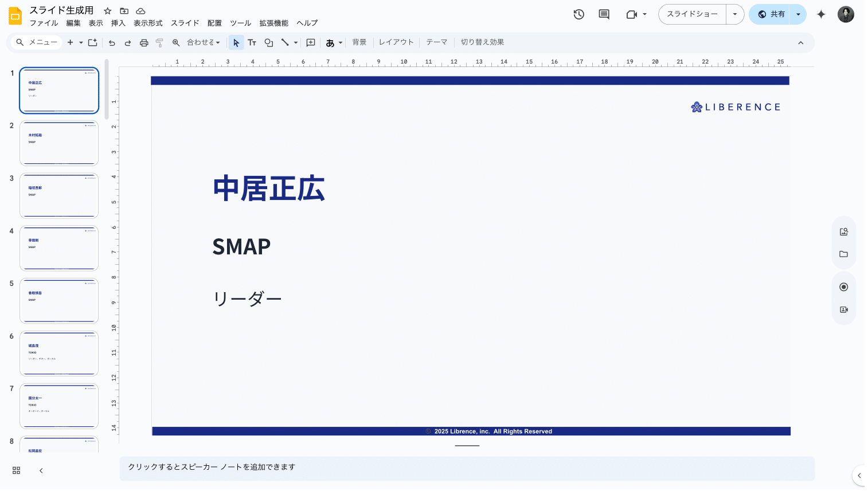This screenshot has height=491, width=868.
Task: Select slide 7 thumbnail in filmstrip
Action: 59,406
